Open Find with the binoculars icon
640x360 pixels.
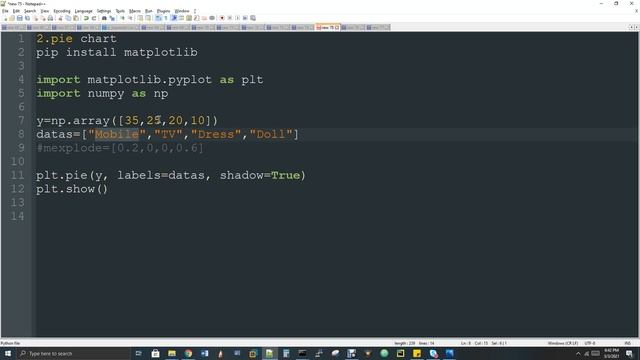tap(104, 18)
